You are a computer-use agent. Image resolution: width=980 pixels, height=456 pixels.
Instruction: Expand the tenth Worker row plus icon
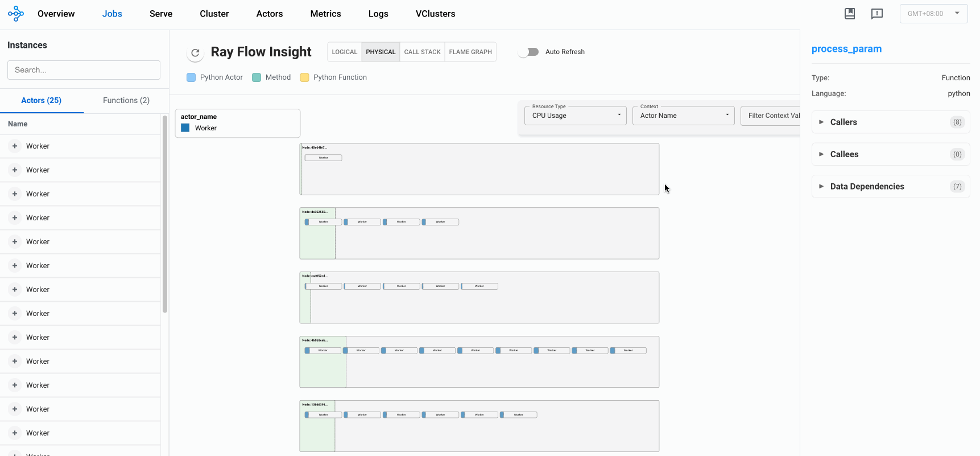pos(15,361)
